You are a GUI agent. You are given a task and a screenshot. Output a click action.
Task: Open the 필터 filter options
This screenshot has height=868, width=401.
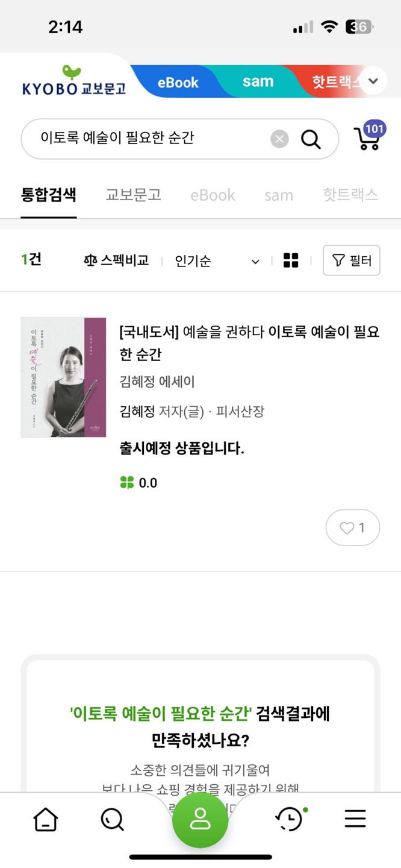[352, 260]
